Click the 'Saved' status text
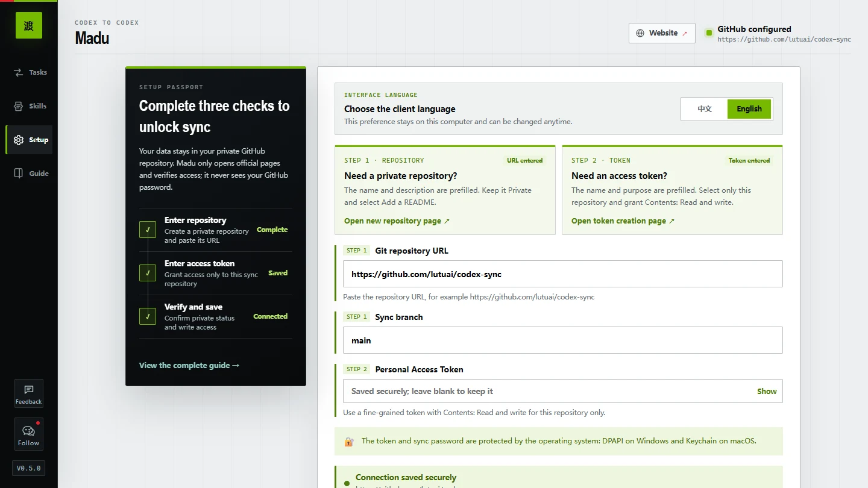The image size is (868, 488). [278, 273]
